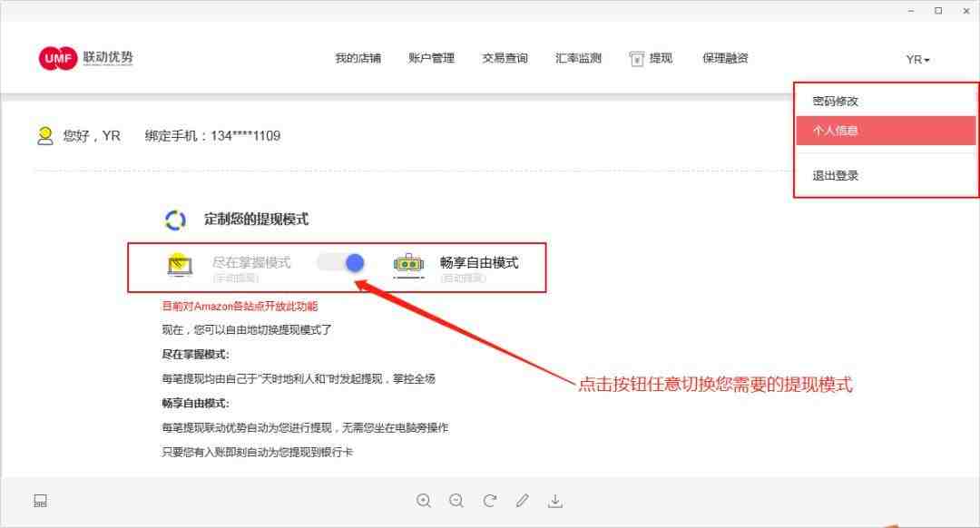
Task: Click the UMF 联动优势 logo
Action: 85,58
